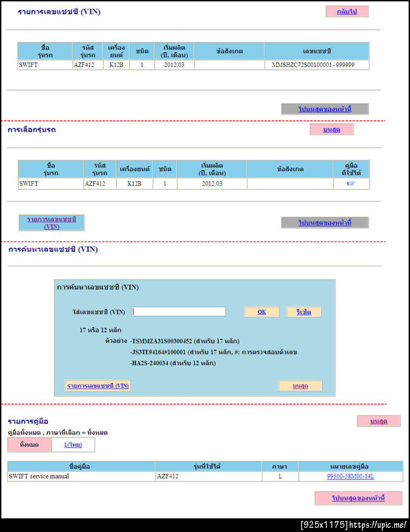
Task: Click SWIFT service manual table cell
Action: [x=81, y=477]
